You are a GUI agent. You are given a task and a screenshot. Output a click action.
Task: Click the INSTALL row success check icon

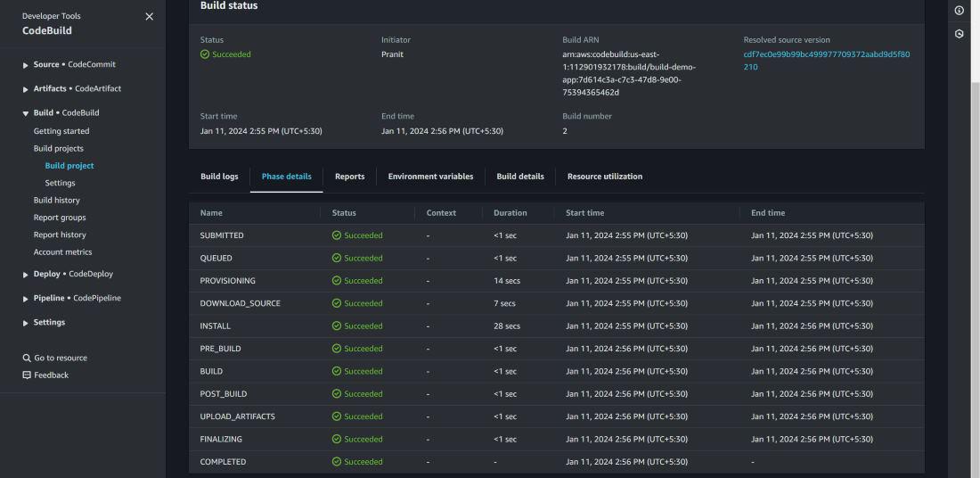(337, 326)
